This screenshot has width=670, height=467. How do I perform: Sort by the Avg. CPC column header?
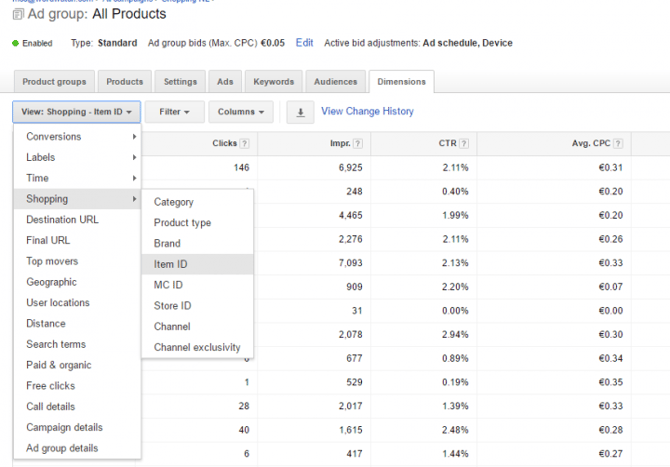(591, 144)
